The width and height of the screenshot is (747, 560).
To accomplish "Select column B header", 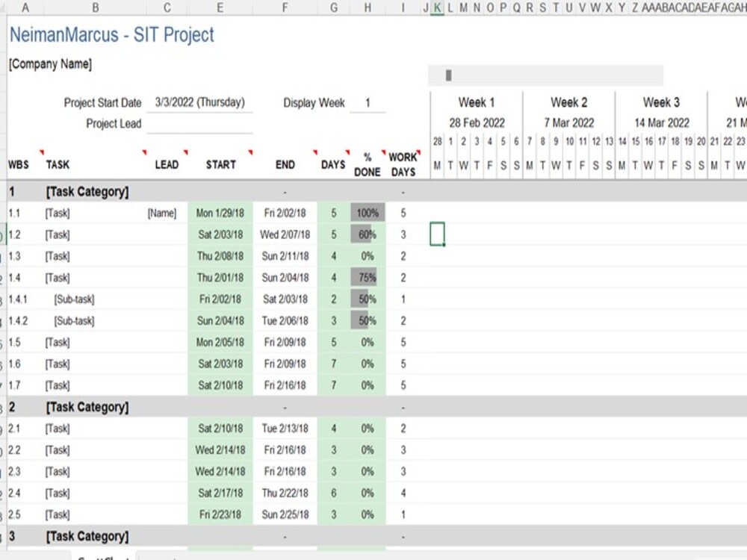I will click(96, 7).
